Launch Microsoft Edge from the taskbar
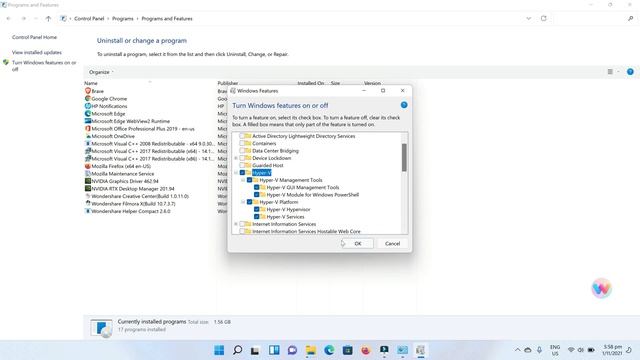 tap(329, 350)
